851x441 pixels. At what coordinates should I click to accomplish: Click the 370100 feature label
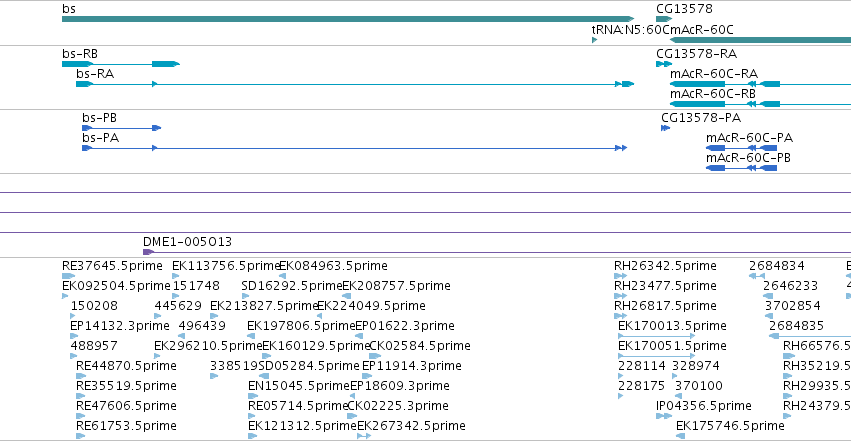click(699, 386)
